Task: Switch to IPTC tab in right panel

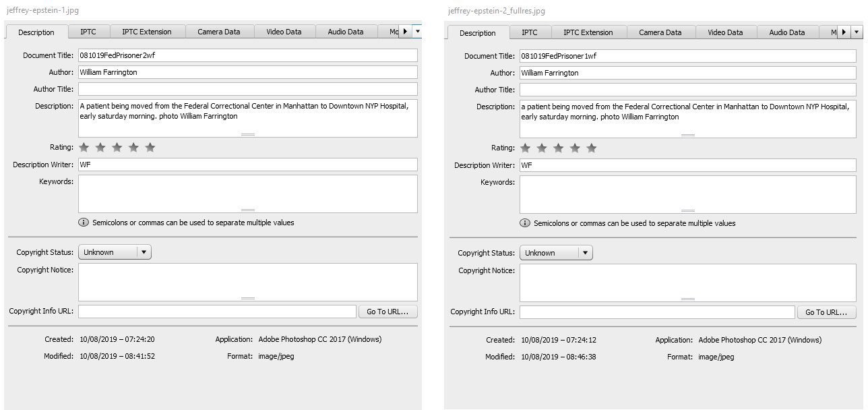Action: [x=530, y=32]
